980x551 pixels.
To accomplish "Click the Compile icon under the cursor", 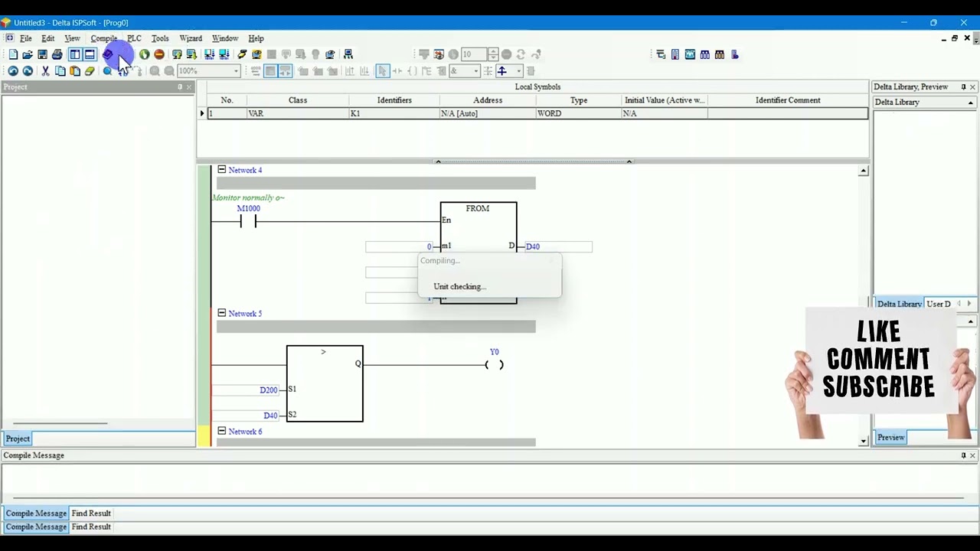I will point(108,54).
